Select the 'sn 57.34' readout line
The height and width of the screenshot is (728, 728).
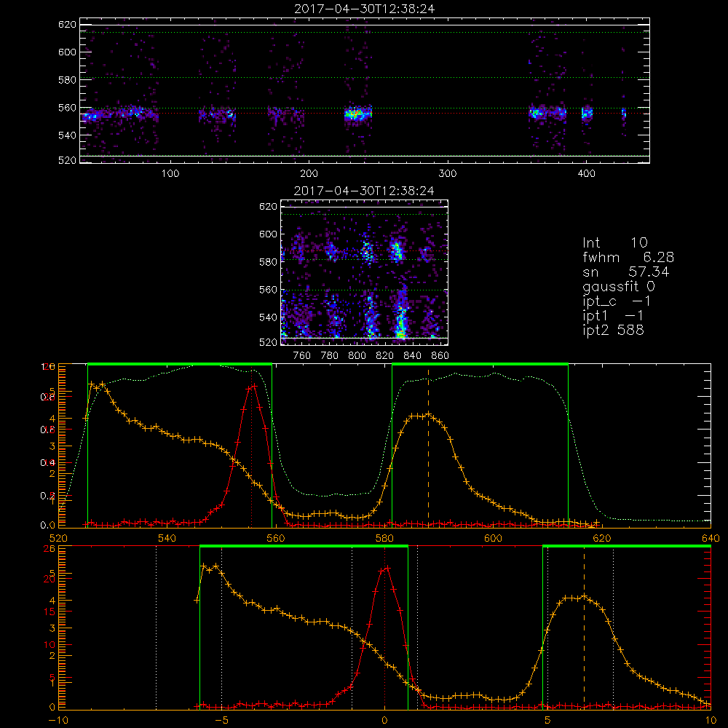click(626, 272)
